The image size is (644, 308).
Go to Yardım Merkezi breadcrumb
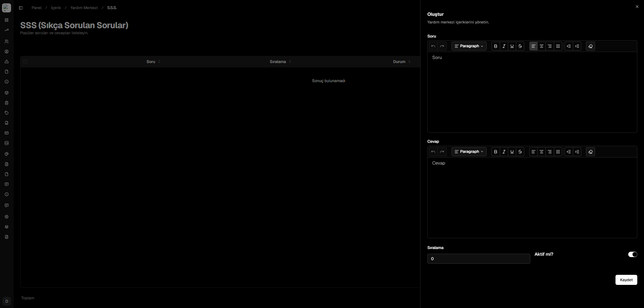84,8
